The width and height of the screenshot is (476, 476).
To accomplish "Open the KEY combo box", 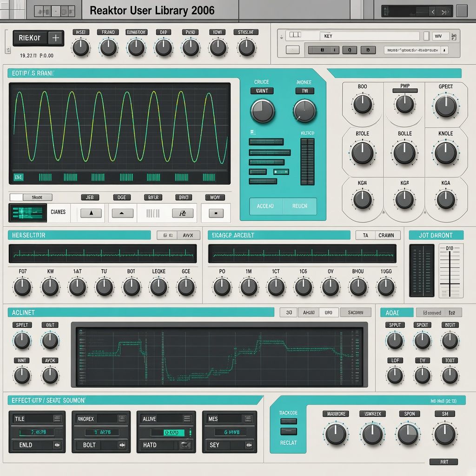I will 370,36.
